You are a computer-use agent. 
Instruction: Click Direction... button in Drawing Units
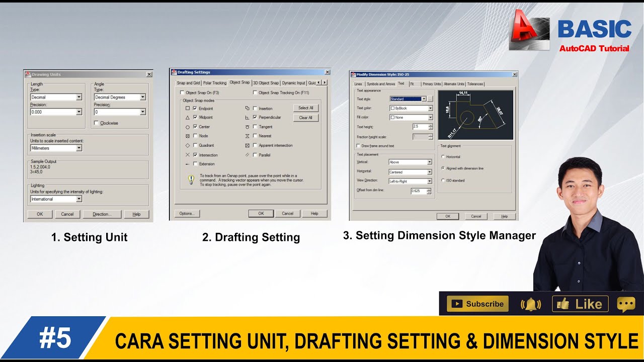(x=102, y=214)
